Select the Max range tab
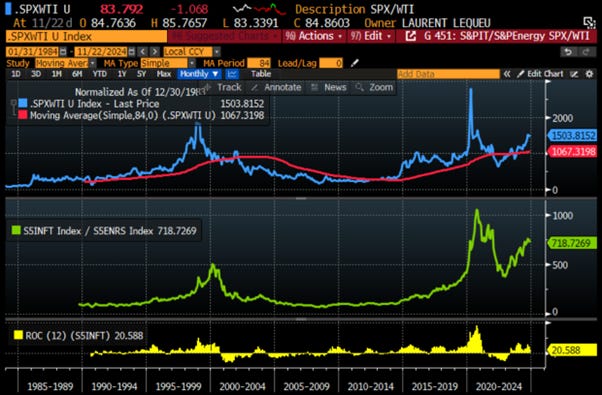 pos(164,74)
